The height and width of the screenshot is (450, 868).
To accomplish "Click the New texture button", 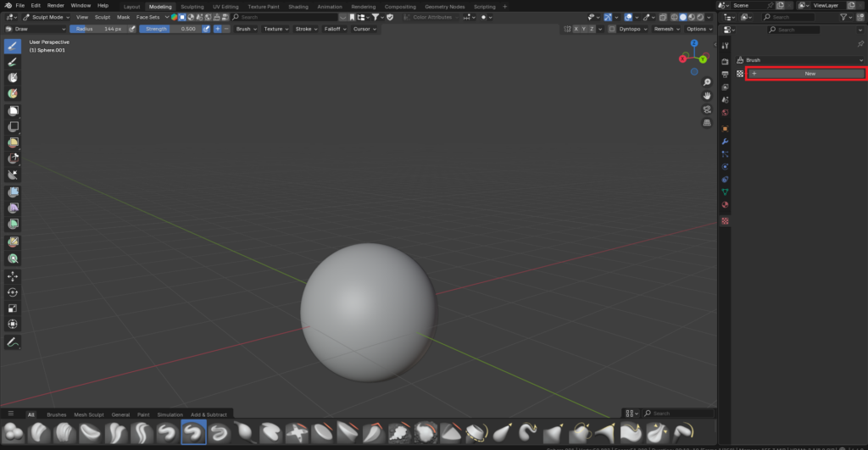I will click(x=806, y=73).
